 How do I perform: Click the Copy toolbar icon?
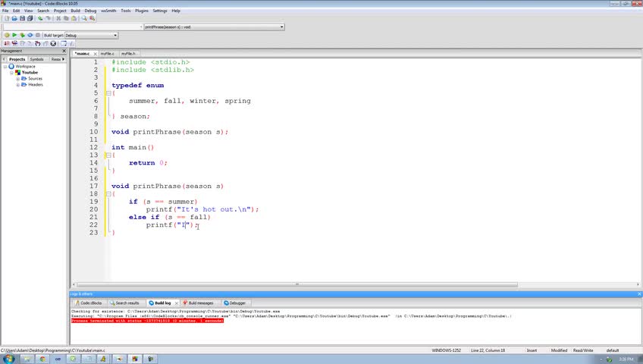coord(66,18)
